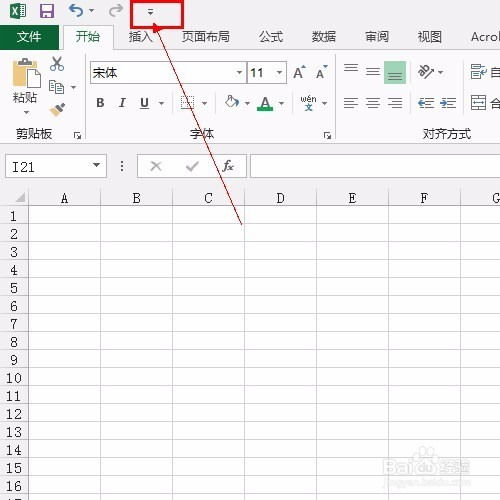500x500 pixels.
Task: Click the Excel application icon
Action: pos(18,11)
